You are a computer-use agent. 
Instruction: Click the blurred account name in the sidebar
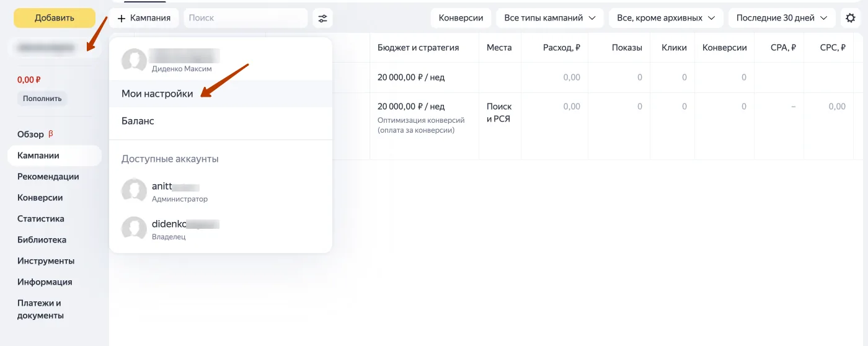click(46, 47)
